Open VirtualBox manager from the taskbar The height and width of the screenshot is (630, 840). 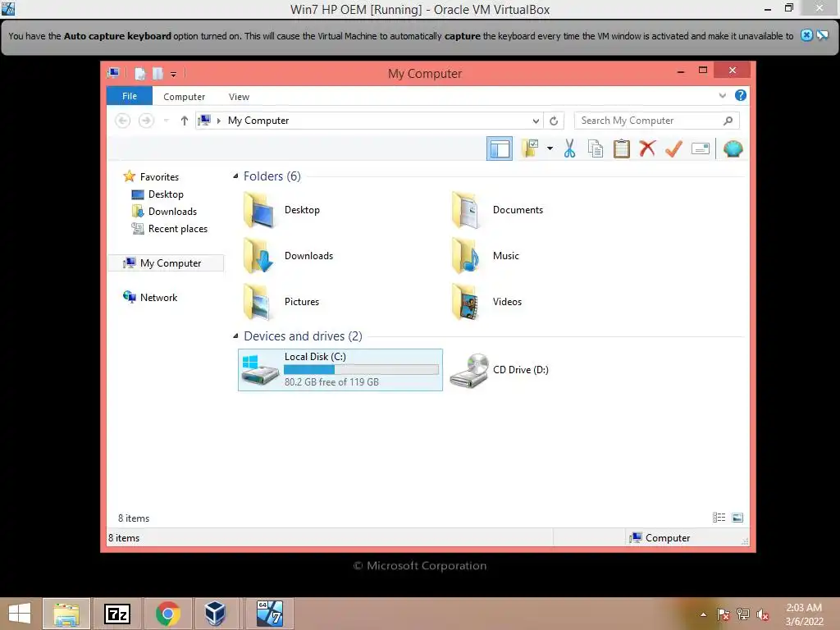(x=216, y=614)
